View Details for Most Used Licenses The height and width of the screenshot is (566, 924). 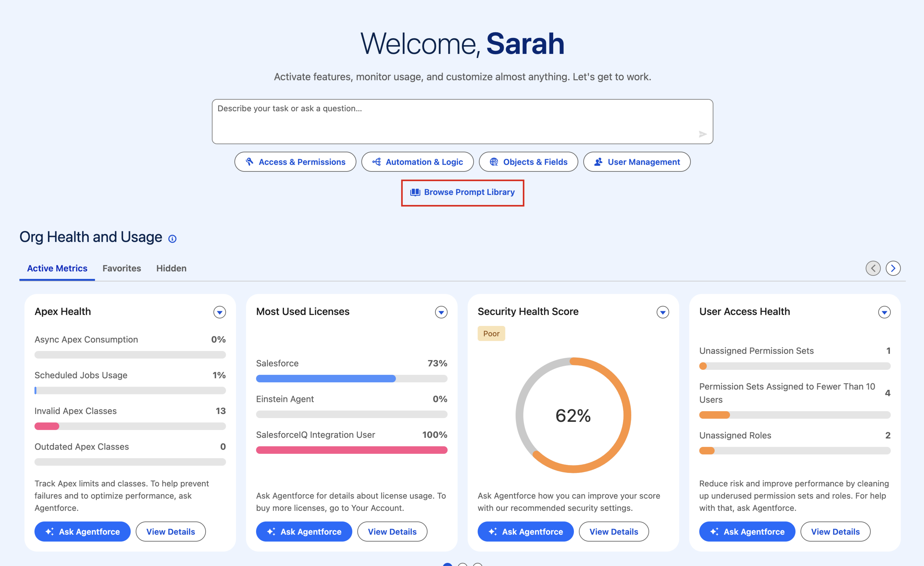pyautogui.click(x=392, y=532)
